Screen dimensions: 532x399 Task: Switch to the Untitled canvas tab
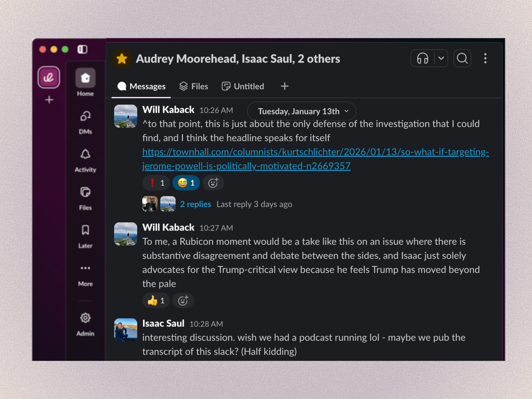(x=243, y=86)
